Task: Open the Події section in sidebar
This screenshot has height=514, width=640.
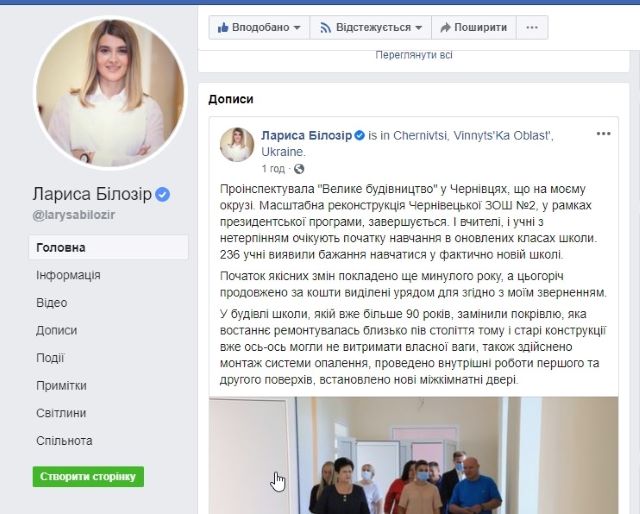Action: coord(50,358)
